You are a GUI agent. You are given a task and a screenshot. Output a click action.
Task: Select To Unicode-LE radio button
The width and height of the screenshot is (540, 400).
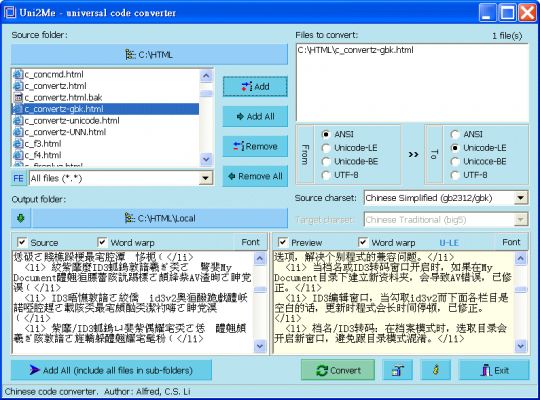pyautogui.click(x=455, y=148)
